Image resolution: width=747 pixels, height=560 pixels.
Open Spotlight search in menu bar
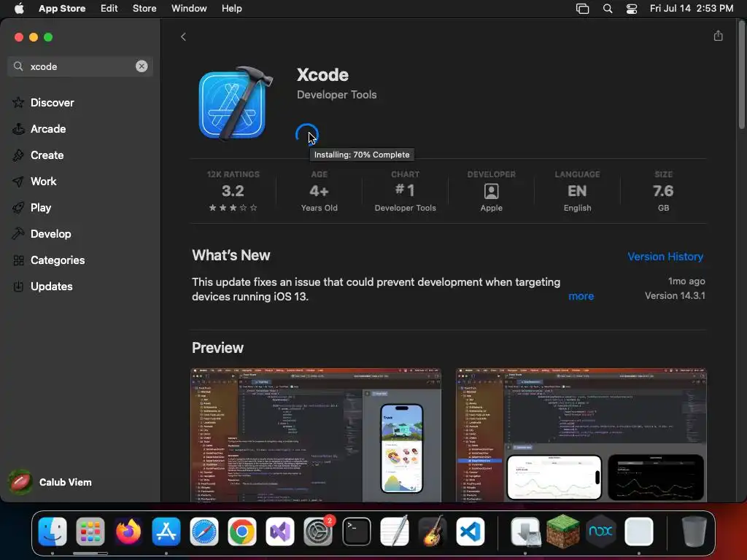coord(608,9)
